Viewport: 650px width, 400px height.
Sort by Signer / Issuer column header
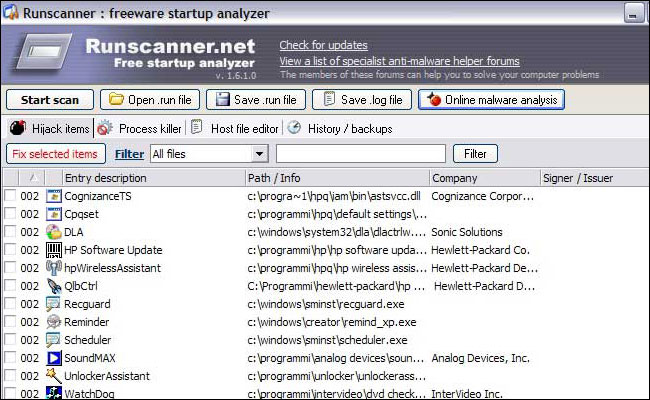click(595, 178)
